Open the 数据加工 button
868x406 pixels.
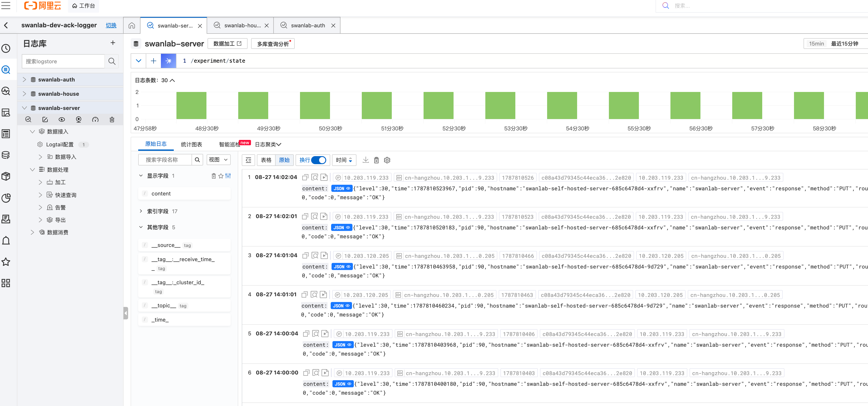click(228, 44)
